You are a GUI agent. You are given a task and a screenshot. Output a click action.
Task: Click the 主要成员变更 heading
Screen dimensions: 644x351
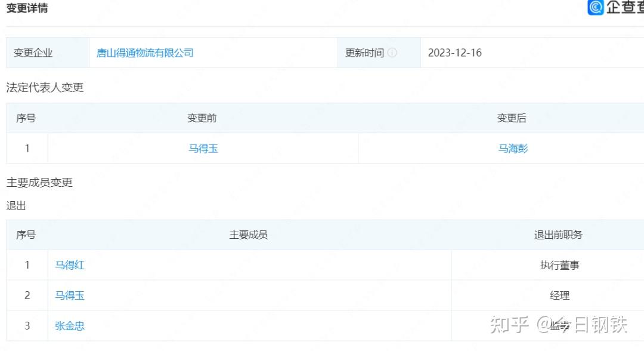pyautogui.click(x=39, y=183)
